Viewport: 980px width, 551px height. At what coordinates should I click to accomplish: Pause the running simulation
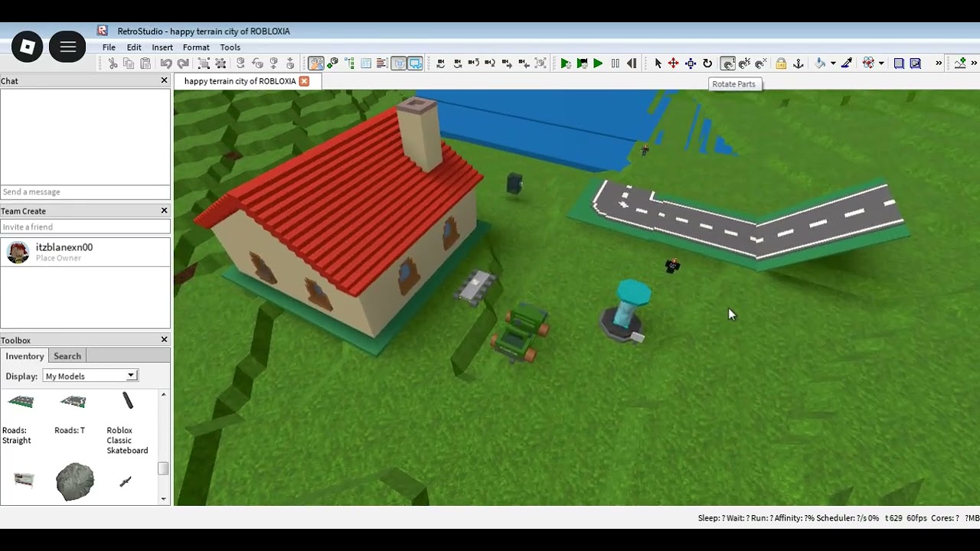click(615, 64)
